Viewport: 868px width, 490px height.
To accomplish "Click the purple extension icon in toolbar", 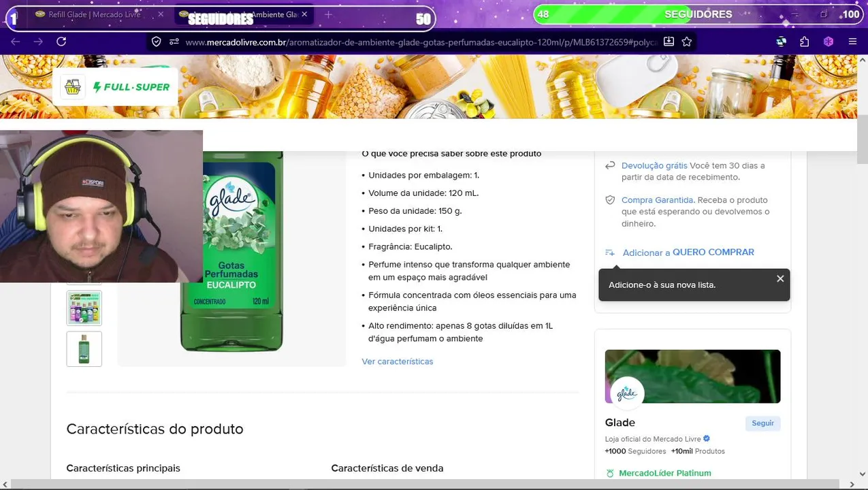I will [x=829, y=42].
